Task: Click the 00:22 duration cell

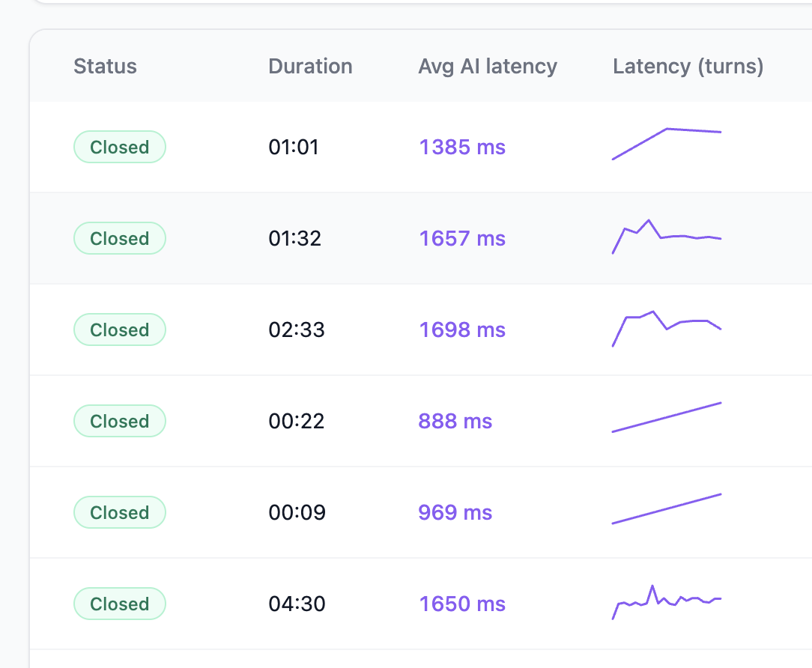Action: click(297, 422)
